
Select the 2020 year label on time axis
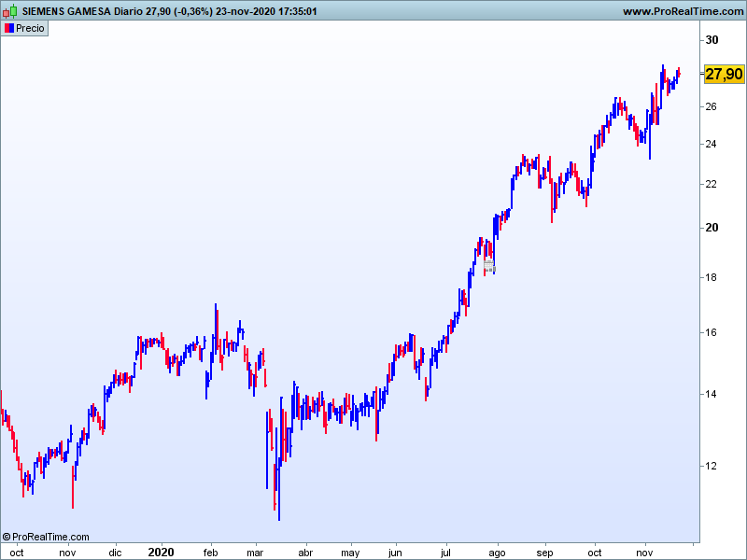pos(161,552)
